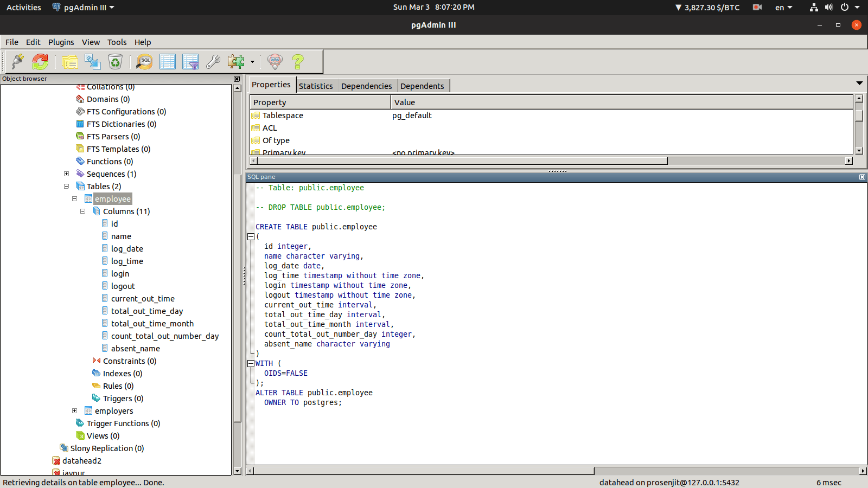Select the id column
This screenshot has width=868, height=488.
[x=114, y=224]
